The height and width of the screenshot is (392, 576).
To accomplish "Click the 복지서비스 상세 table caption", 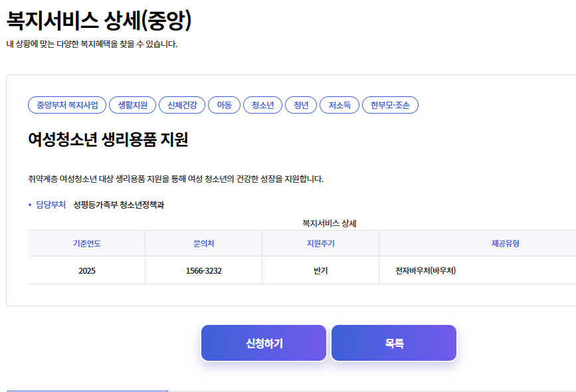I will (x=330, y=223).
